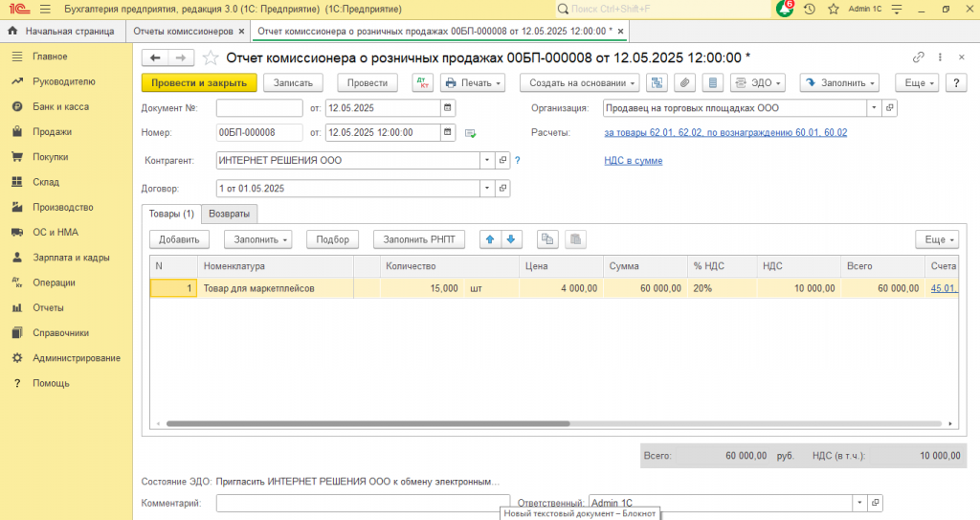
Task: Open Банк и касса section
Action: coord(60,107)
